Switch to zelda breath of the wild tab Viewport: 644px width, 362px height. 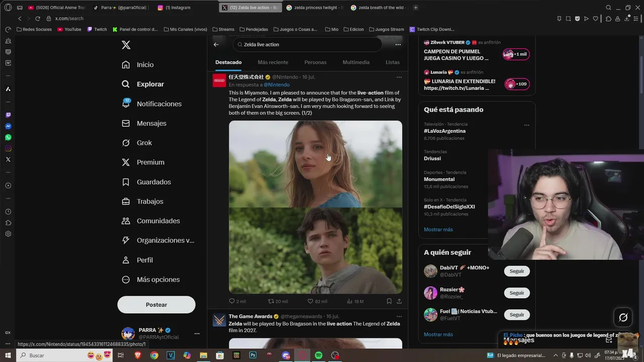point(379,8)
